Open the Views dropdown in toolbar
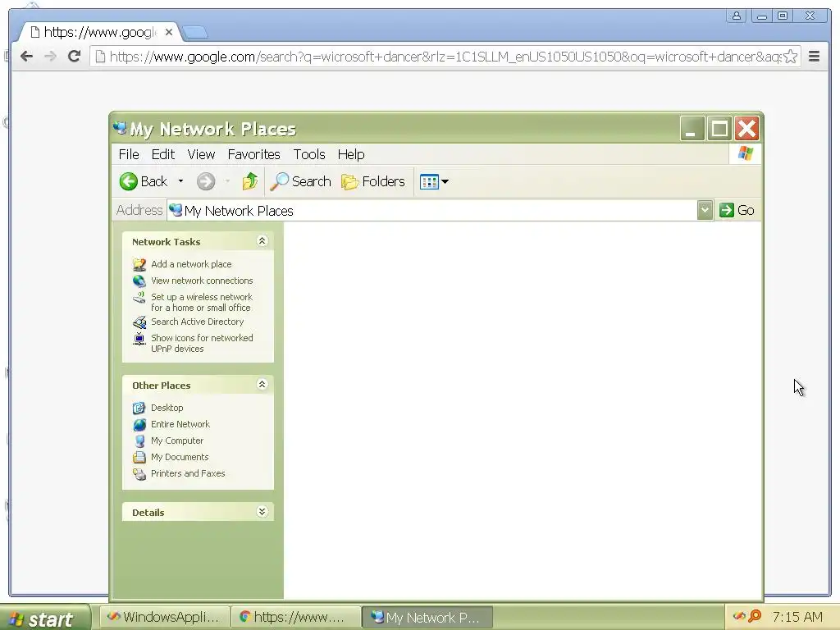 (x=434, y=181)
